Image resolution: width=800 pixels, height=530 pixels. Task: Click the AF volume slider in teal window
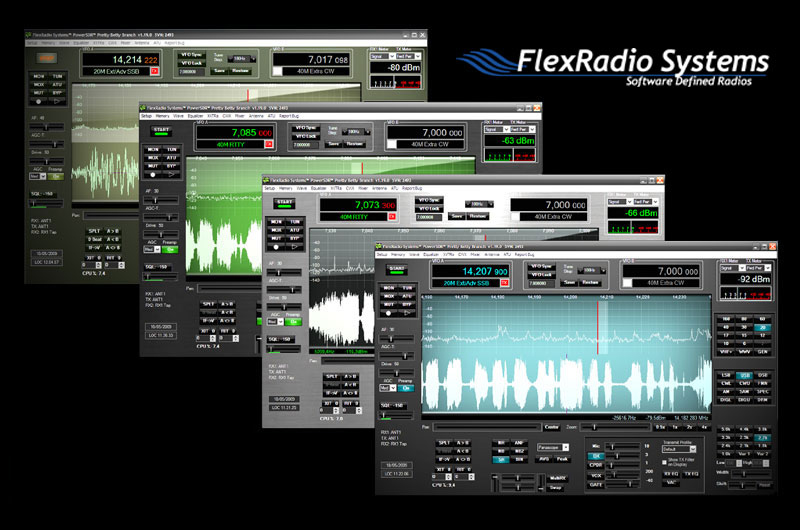[397, 339]
